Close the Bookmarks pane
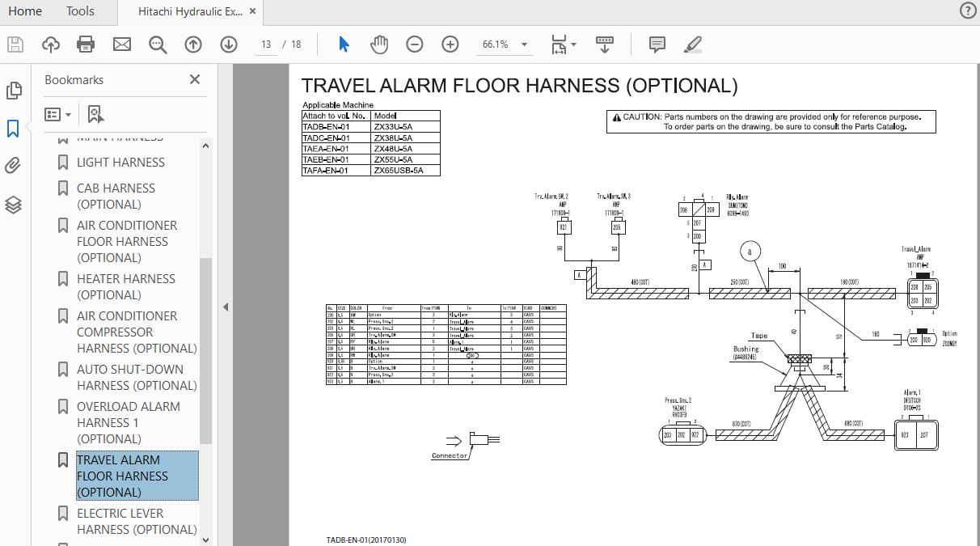The image size is (980, 546). pos(195,79)
